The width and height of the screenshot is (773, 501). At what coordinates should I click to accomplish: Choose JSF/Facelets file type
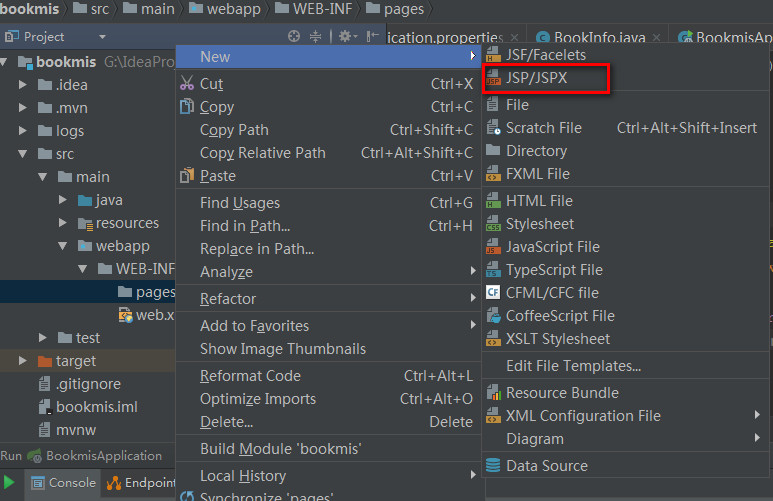tap(546, 55)
